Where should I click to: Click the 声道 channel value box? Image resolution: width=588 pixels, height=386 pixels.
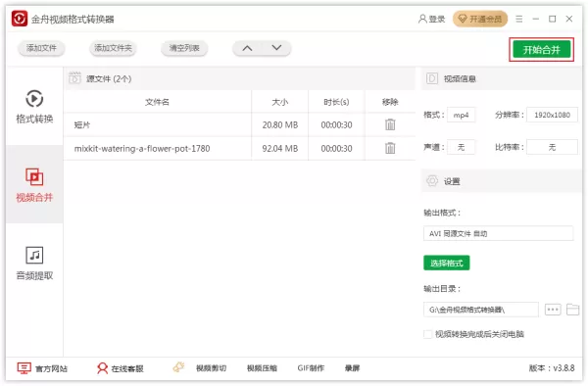tap(461, 147)
